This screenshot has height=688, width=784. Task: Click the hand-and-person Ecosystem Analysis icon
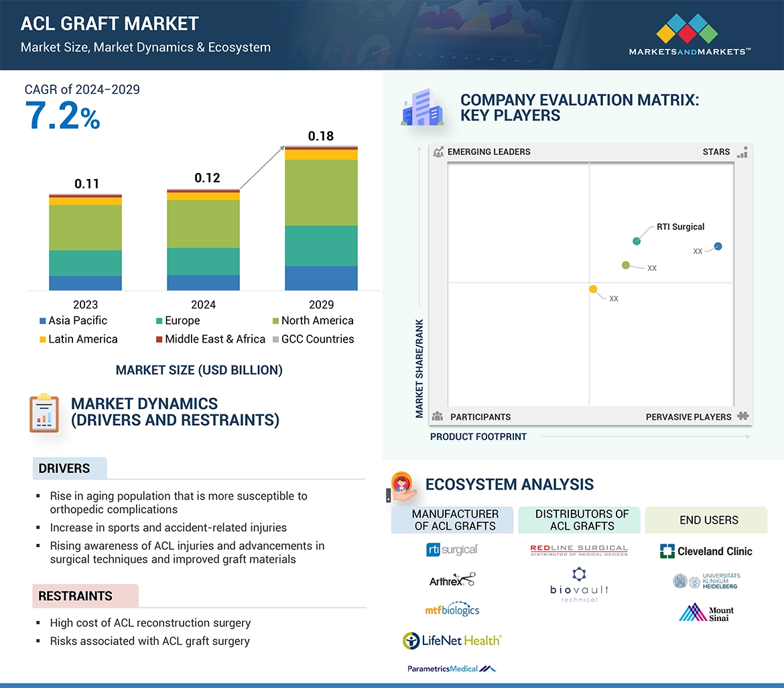(x=402, y=485)
